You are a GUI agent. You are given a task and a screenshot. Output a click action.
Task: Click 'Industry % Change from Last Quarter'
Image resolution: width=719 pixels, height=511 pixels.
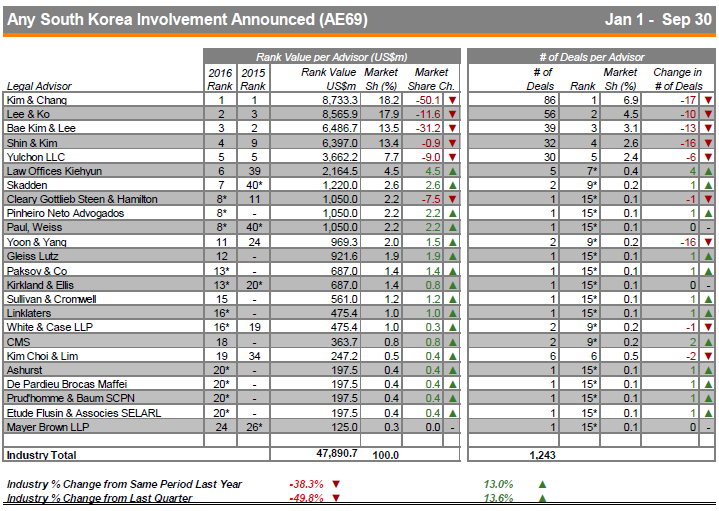click(x=99, y=498)
